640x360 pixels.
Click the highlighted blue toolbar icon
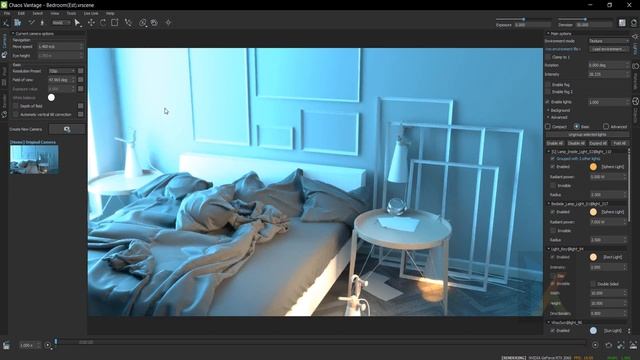tap(18, 23)
